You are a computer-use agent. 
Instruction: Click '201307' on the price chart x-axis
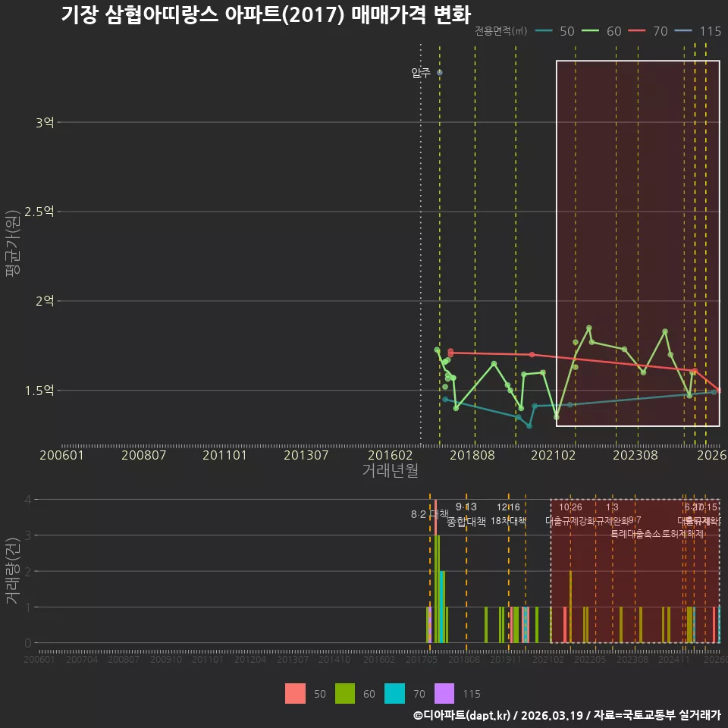tap(306, 455)
